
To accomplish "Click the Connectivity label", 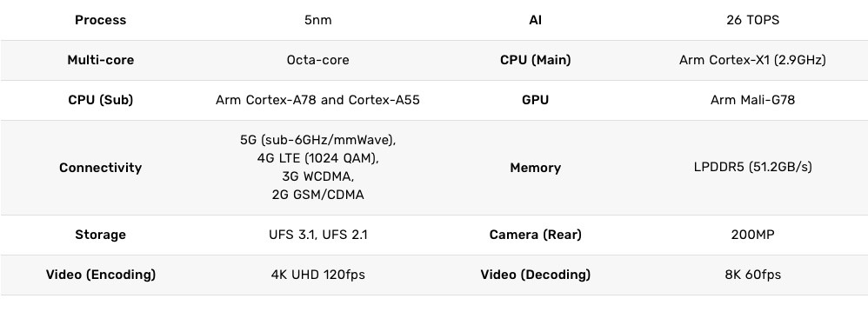I will point(100,168).
